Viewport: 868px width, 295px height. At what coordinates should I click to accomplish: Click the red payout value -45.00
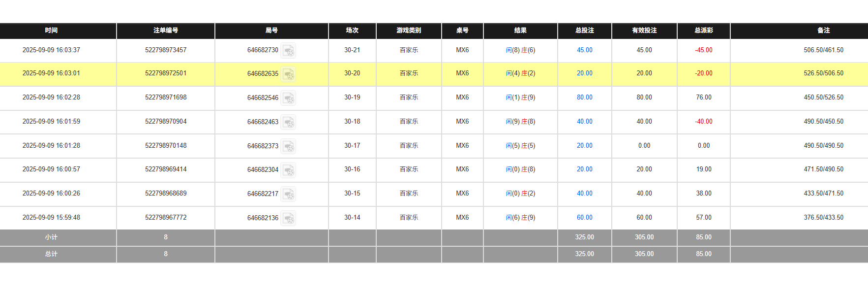click(x=703, y=50)
